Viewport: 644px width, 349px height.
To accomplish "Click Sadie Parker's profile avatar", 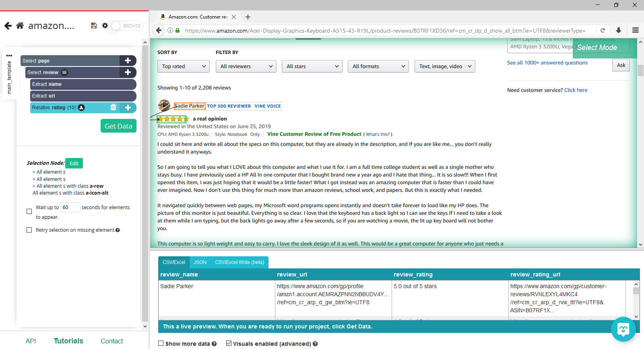I will 164,106.
